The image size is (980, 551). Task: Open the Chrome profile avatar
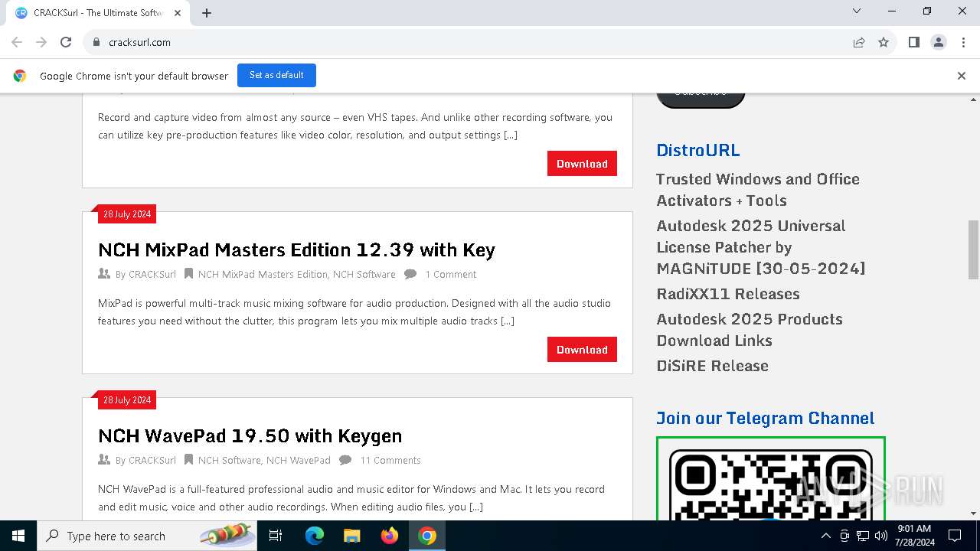pyautogui.click(x=939, y=42)
